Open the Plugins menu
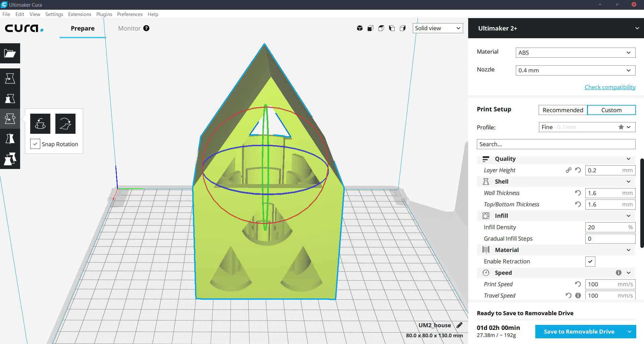The image size is (644, 344). coord(104,14)
